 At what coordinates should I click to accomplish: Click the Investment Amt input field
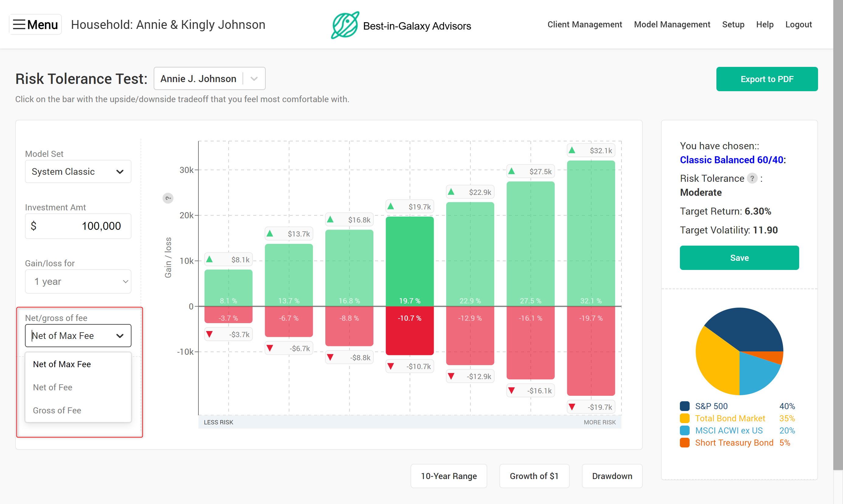point(78,226)
